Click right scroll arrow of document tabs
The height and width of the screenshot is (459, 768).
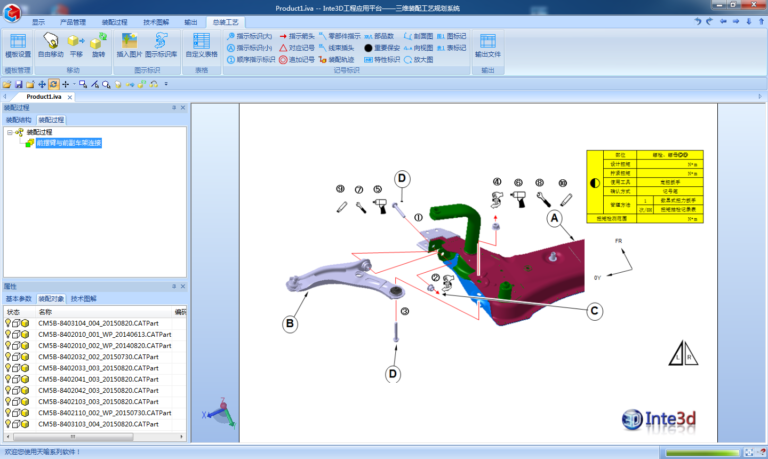(x=760, y=97)
